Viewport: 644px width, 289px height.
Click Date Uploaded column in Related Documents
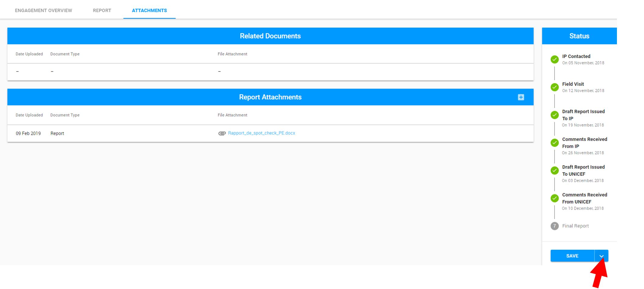pos(29,54)
